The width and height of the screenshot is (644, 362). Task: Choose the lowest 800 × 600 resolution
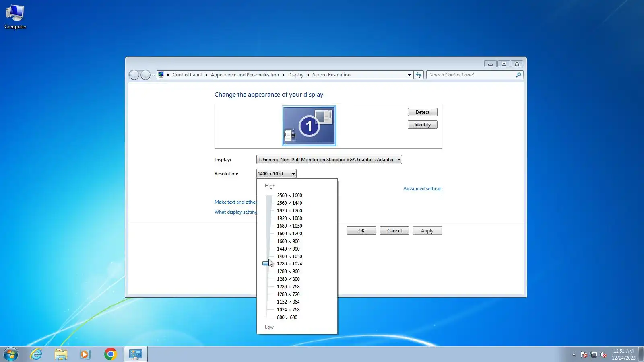click(287, 317)
